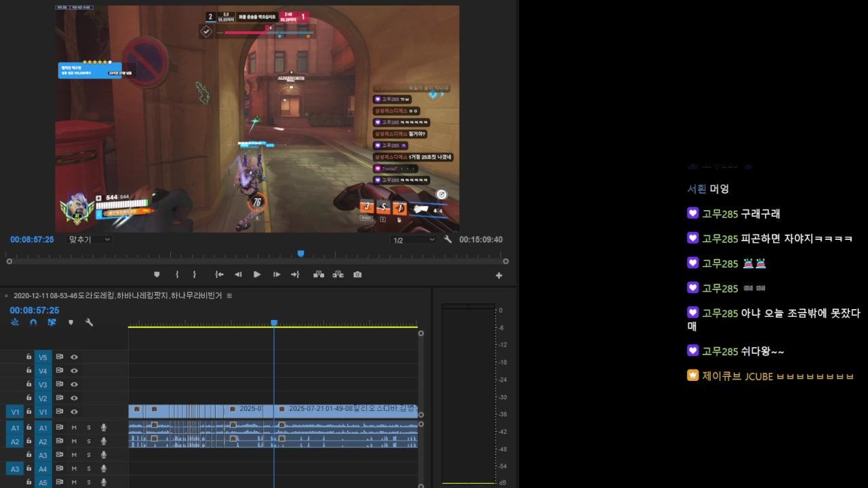868x488 pixels.
Task: Mute audio track A1
Action: pos(74,427)
